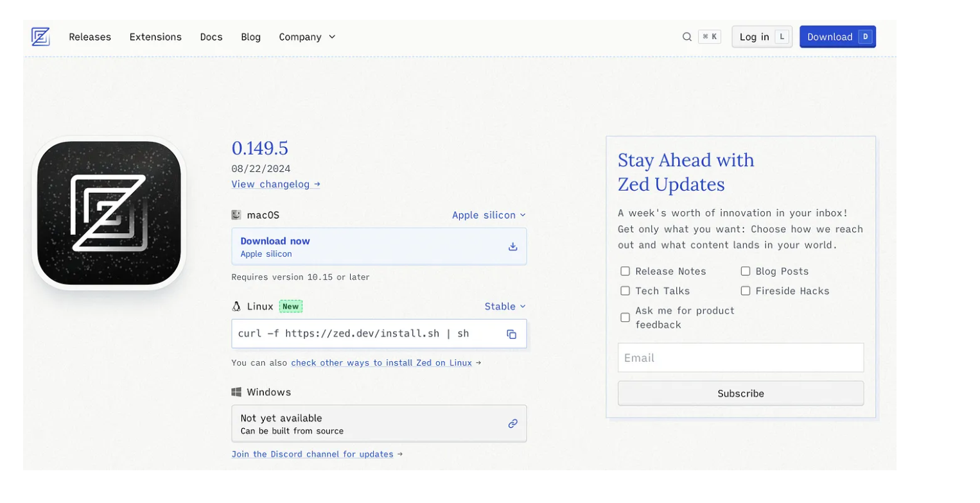The width and height of the screenshot is (980, 503).
Task: Click Requires version 10.15 or later text
Action: pyautogui.click(x=301, y=277)
